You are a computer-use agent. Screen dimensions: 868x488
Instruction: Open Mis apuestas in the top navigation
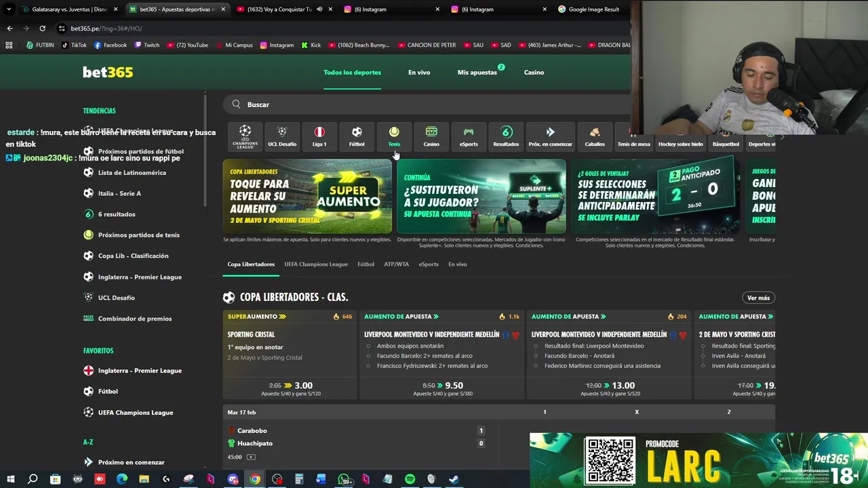point(477,73)
